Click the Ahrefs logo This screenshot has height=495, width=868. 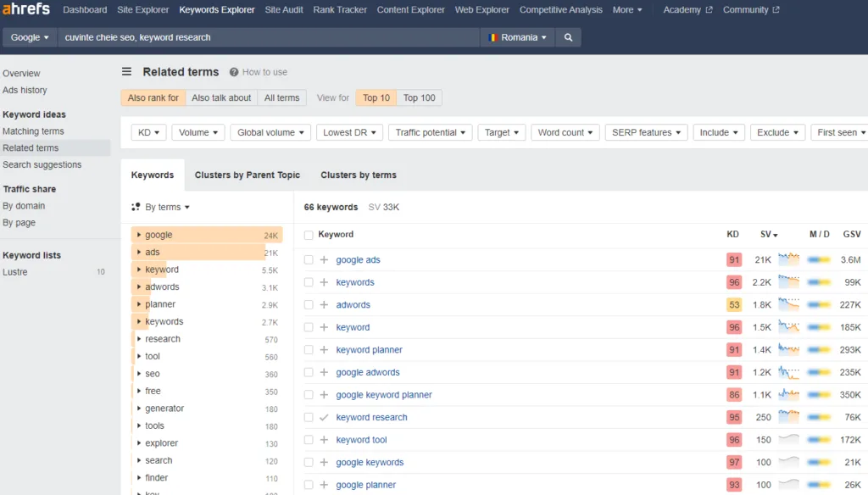(x=26, y=9)
